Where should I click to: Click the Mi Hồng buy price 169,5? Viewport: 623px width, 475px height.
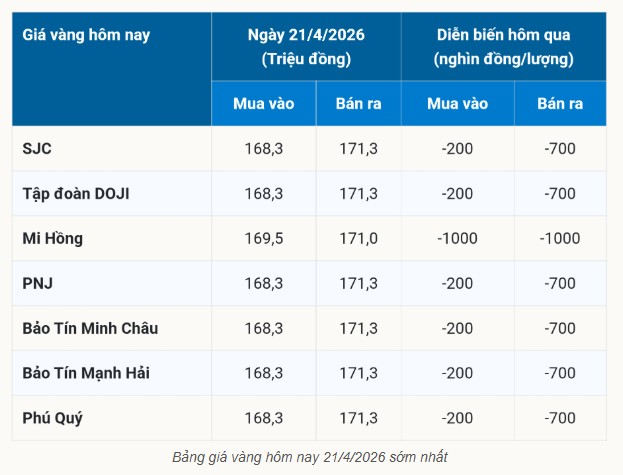[264, 238]
